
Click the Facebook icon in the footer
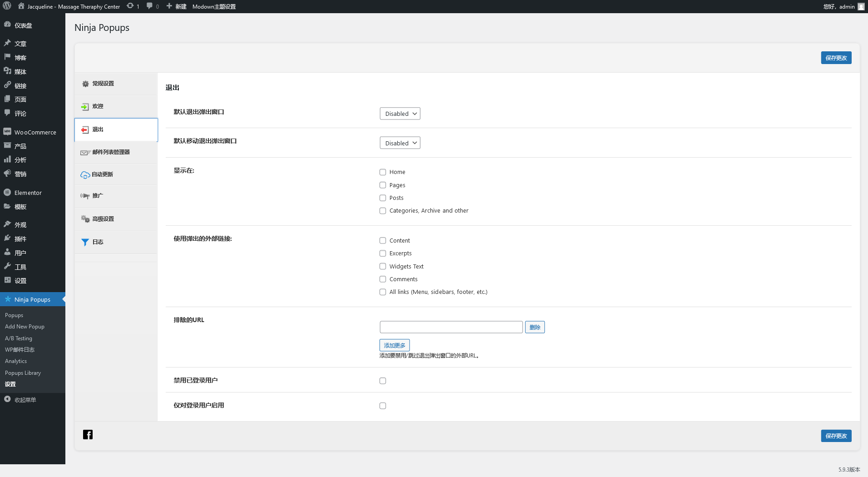[x=88, y=435]
